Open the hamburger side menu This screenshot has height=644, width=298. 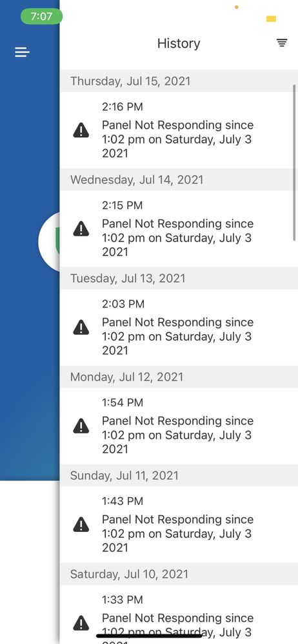(x=22, y=52)
